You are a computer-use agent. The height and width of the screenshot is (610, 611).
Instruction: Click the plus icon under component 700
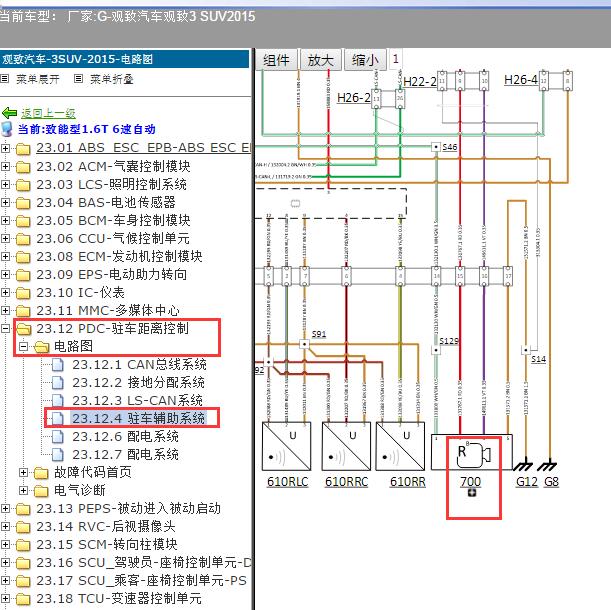click(x=471, y=493)
